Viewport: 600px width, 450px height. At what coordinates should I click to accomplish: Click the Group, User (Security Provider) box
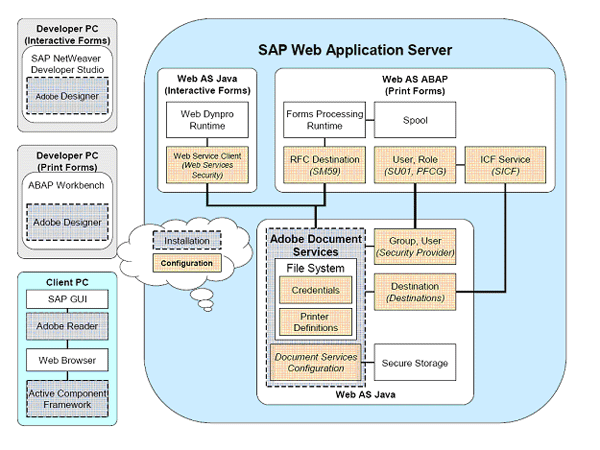[415, 247]
